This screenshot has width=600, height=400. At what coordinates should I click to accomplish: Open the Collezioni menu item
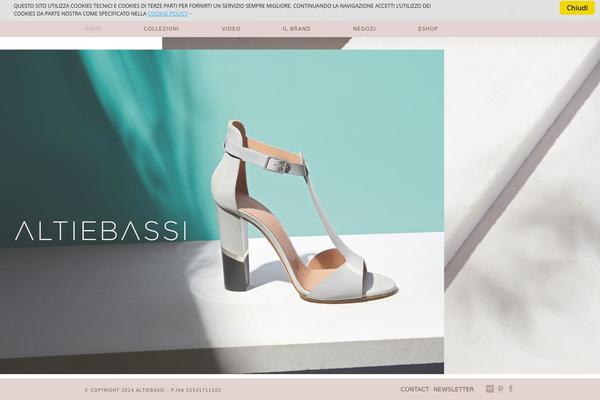coord(161,29)
